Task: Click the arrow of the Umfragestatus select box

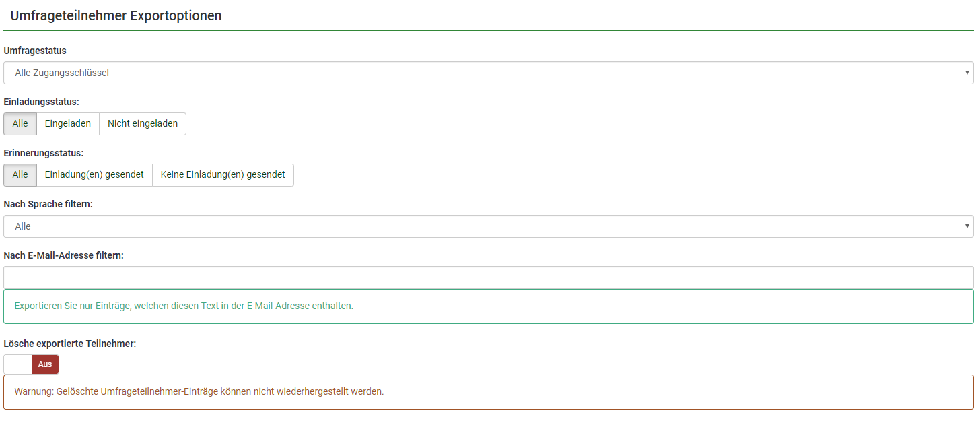Action: click(967, 73)
